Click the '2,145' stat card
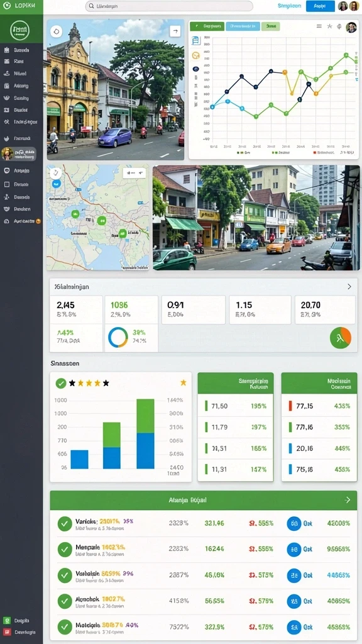 click(x=76, y=309)
